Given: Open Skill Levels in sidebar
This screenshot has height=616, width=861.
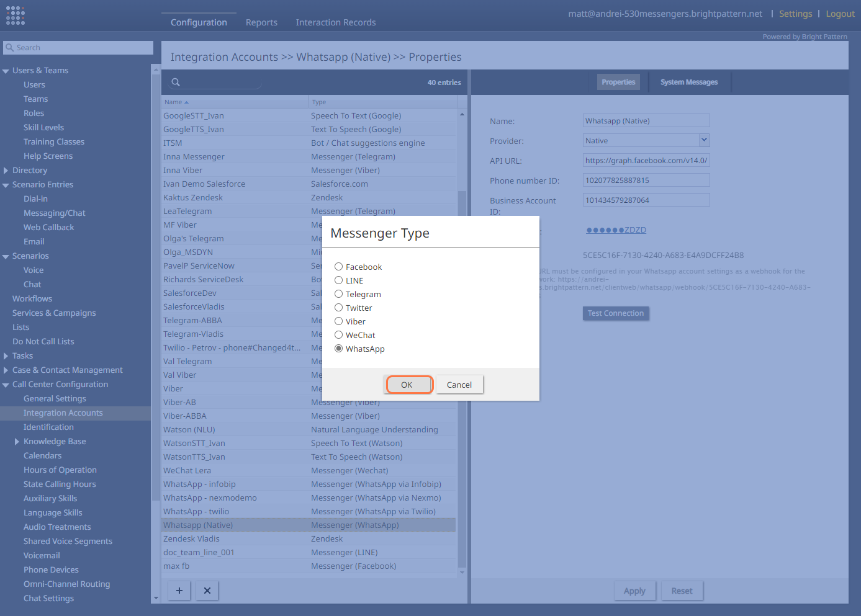Looking at the screenshot, I should (x=43, y=128).
